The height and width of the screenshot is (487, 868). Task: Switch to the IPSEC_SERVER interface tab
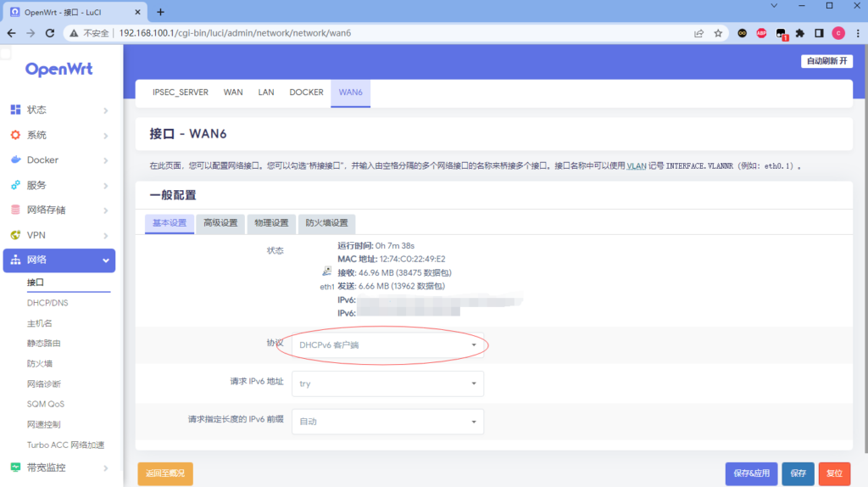coord(181,92)
